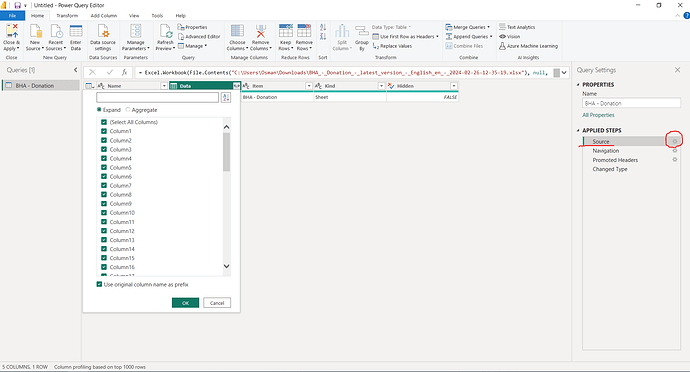
Task: Switch to the View tab
Action: tap(134, 15)
